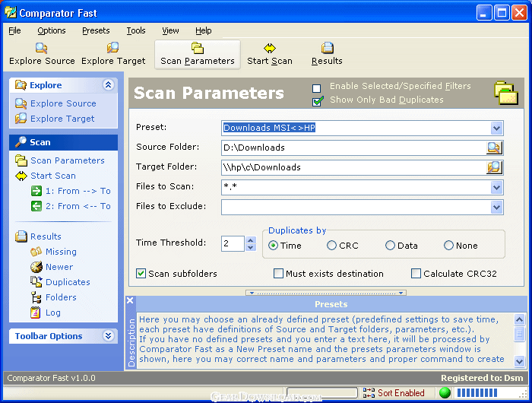Click the dotted panel splitter handle above Presets
Image resolution: width=532 pixels, height=403 pixels.
tap(326, 293)
